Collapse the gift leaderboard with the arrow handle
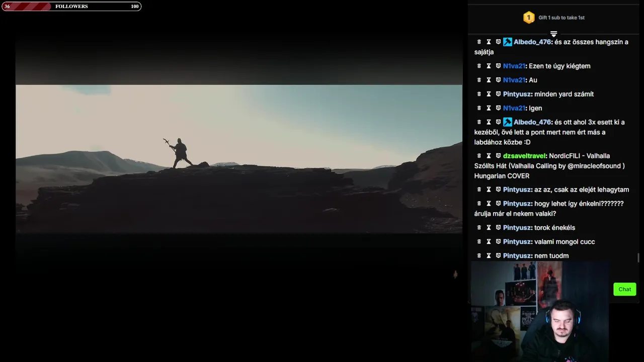This screenshot has width=644, height=362. point(553,34)
